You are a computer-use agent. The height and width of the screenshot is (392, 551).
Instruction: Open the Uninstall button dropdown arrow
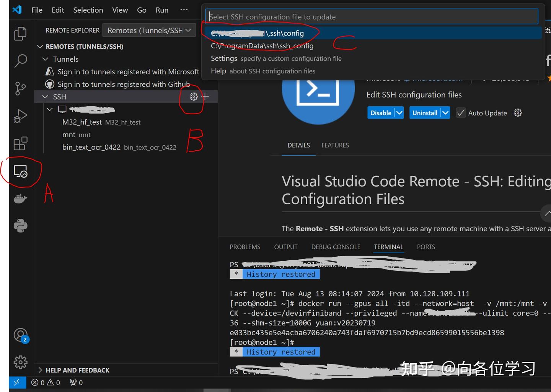pos(445,113)
